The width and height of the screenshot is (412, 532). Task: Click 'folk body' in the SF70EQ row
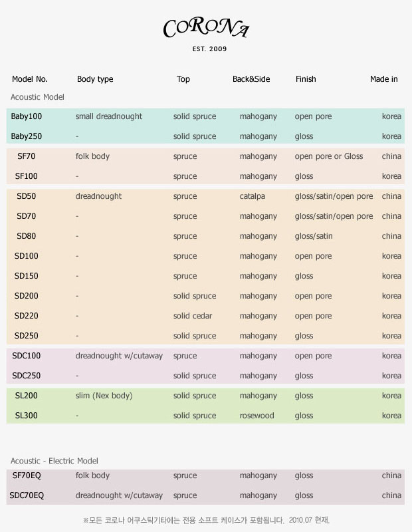coord(92,475)
